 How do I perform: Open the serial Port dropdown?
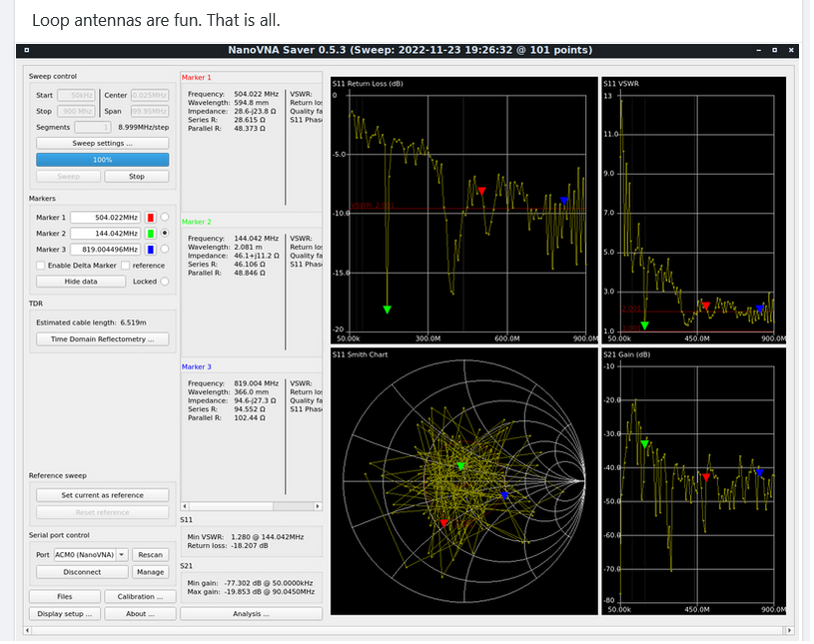[x=91, y=554]
